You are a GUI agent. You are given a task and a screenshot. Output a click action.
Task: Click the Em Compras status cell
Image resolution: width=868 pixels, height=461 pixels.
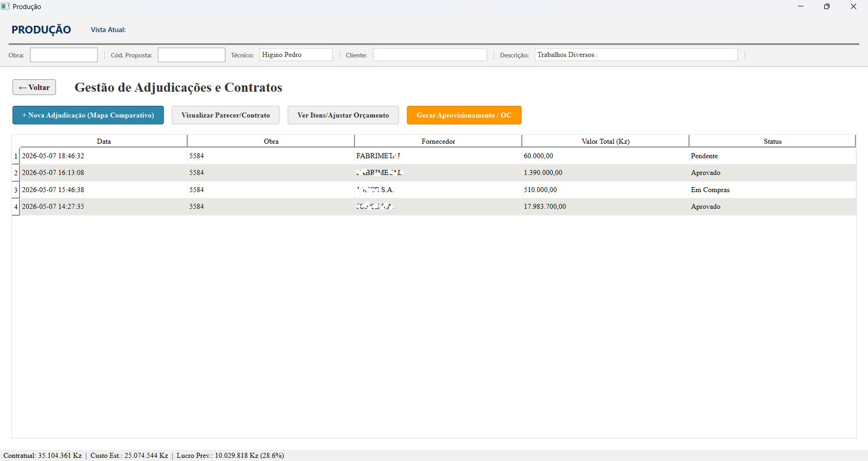pos(773,190)
